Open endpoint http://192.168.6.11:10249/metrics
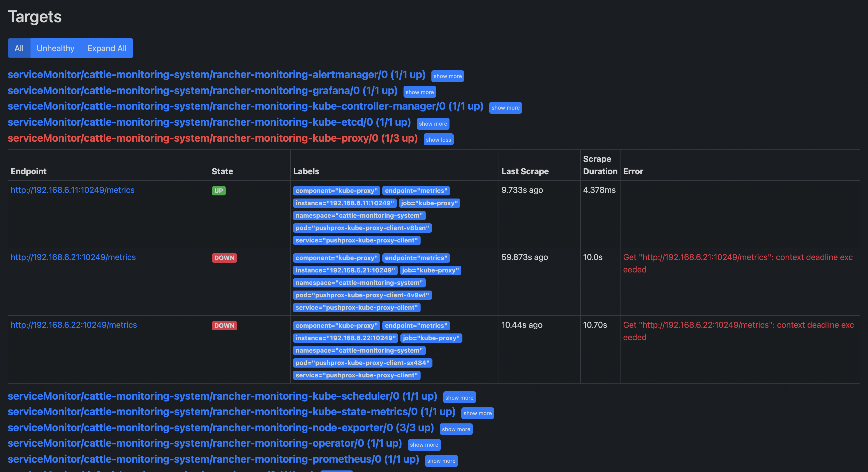This screenshot has height=472, width=868. (72, 190)
